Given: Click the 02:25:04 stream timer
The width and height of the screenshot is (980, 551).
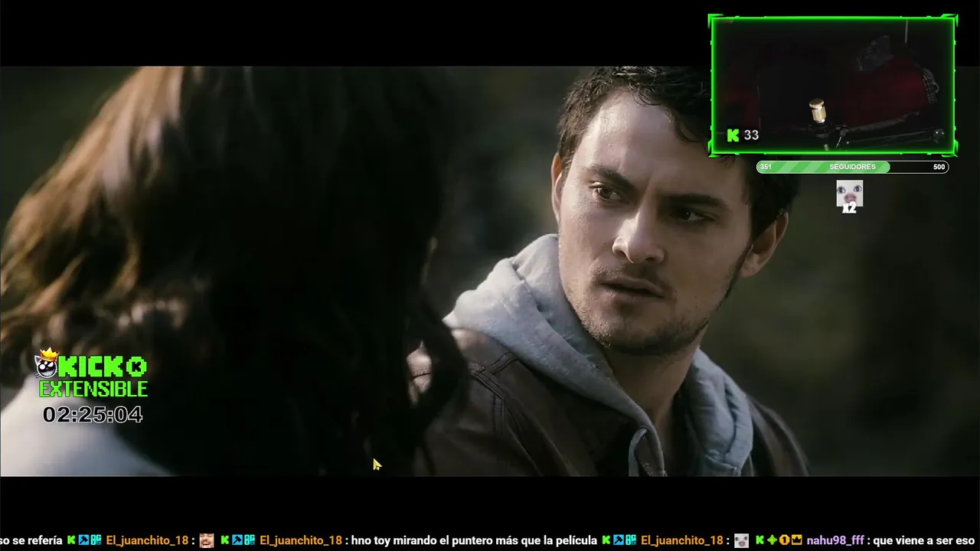Looking at the screenshot, I should [93, 415].
